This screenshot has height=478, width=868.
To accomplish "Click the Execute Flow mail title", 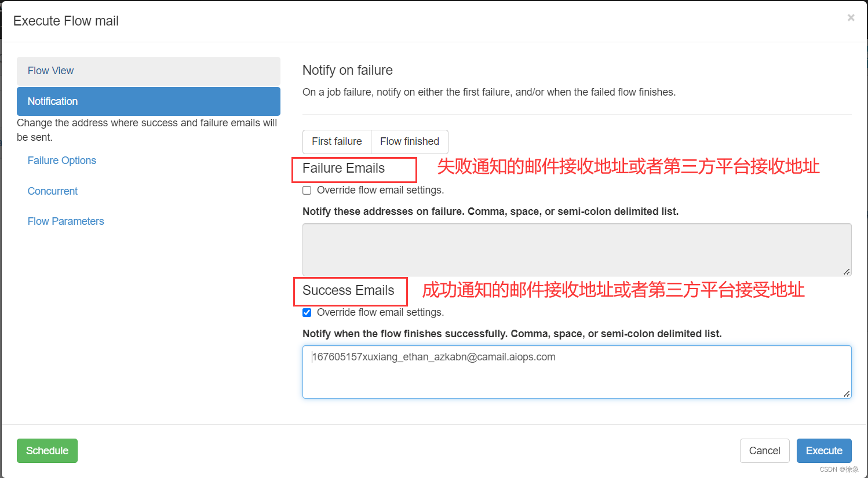I will [66, 21].
